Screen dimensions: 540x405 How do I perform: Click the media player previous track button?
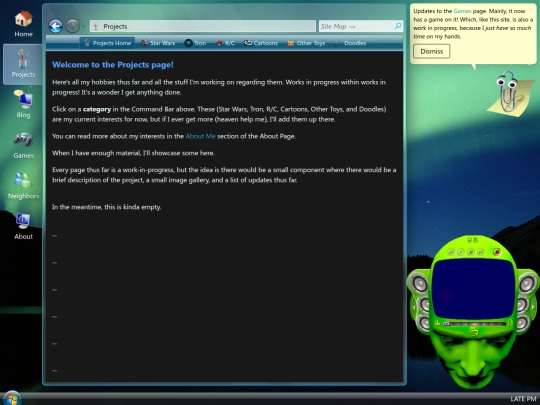pos(451,252)
